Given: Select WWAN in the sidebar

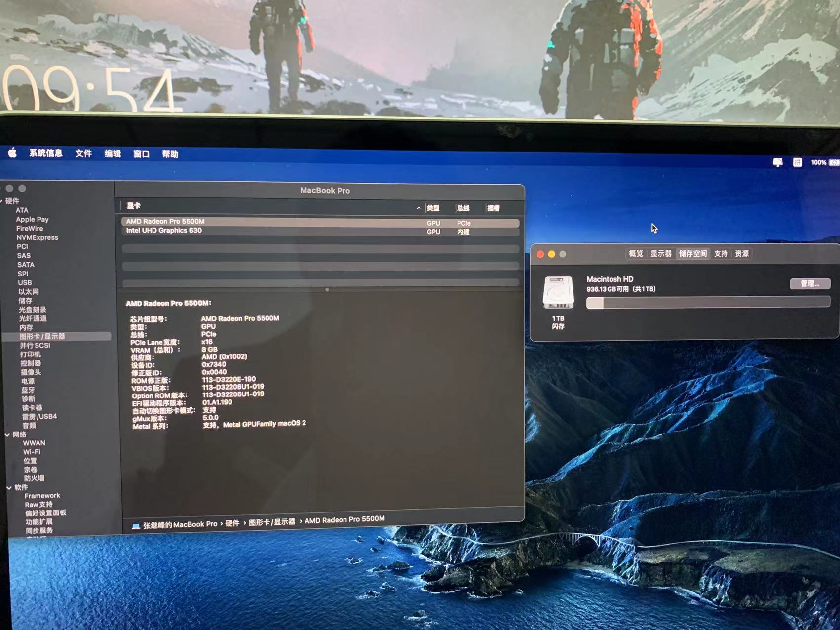Looking at the screenshot, I should click(34, 443).
